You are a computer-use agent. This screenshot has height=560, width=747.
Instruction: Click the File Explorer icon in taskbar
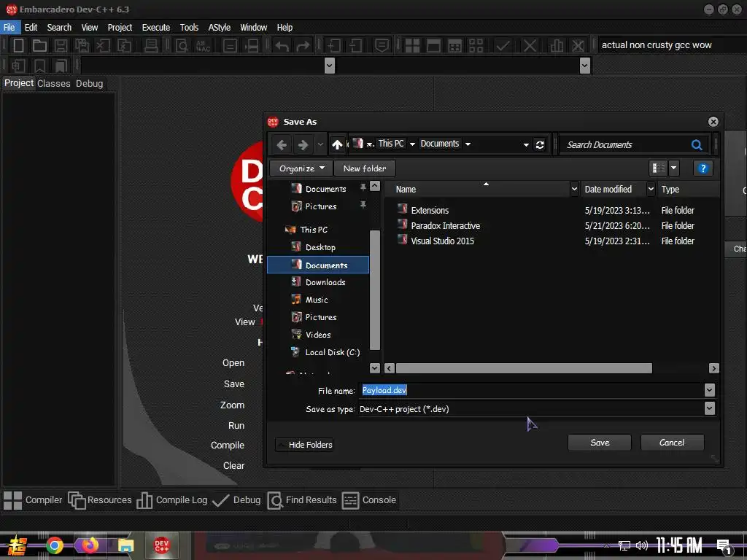(125, 545)
